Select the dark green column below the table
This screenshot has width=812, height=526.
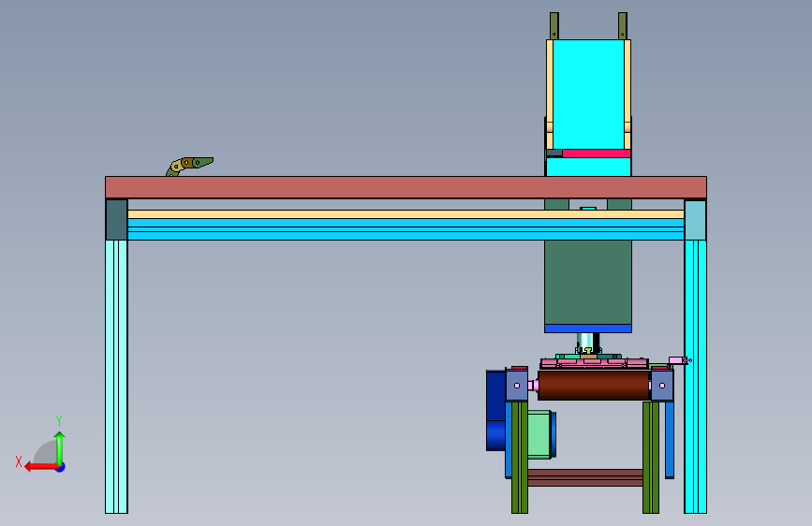588,282
